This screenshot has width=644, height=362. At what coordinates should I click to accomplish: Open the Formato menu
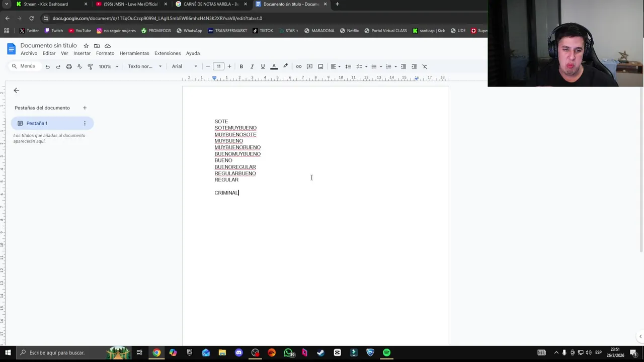tap(105, 53)
